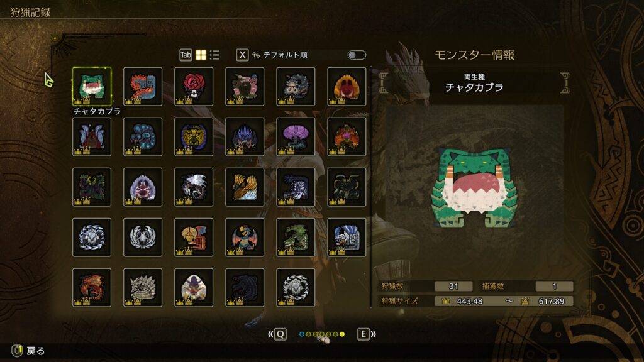The width and height of the screenshot is (644, 362).
Task: Open the デフォルト順 sort order selector
Action: (x=285, y=55)
